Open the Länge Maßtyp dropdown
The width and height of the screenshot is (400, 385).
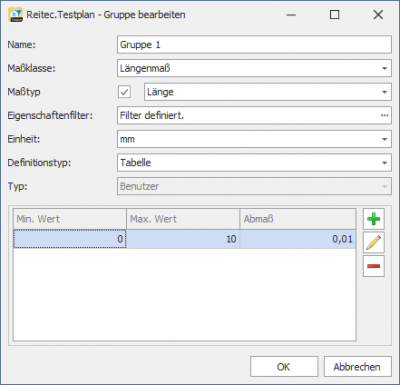coord(268,92)
